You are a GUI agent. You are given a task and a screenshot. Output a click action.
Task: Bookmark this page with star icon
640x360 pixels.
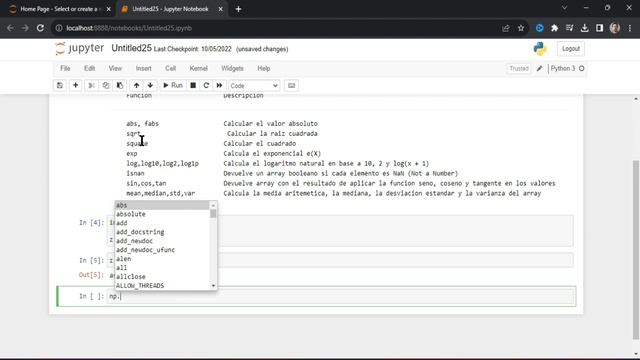pos(521,28)
